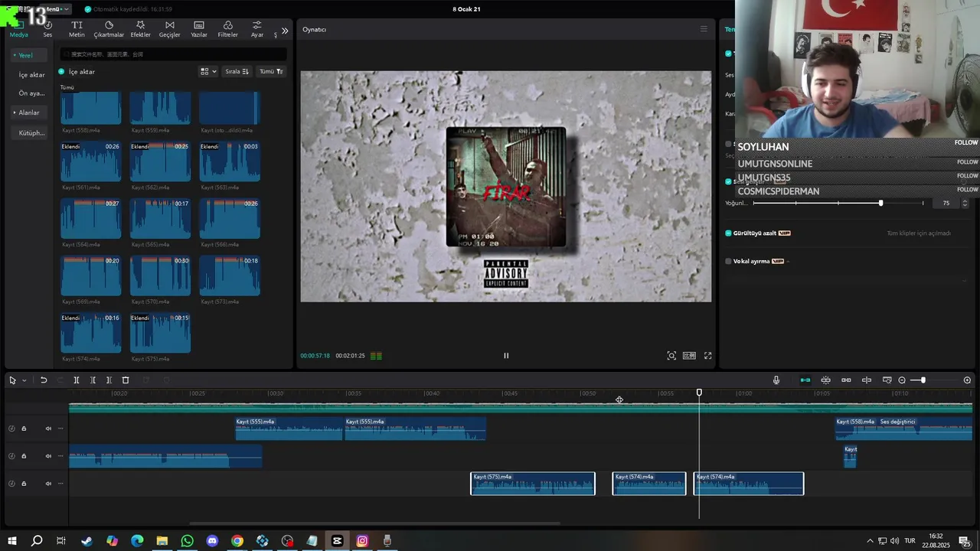The image size is (980, 551).
Task: Open WhatsApp from the taskbar
Action: 188,541
